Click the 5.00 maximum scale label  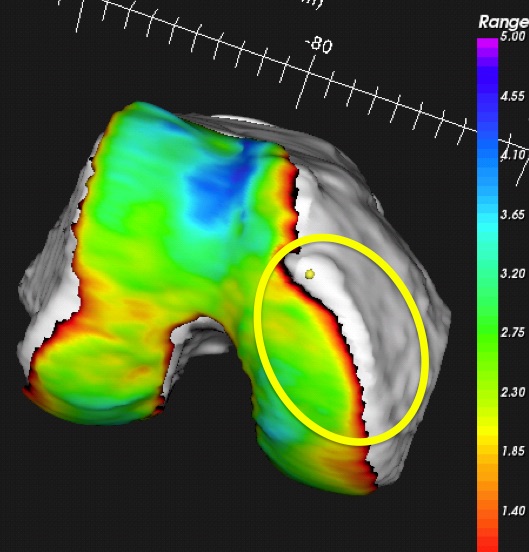coord(512,36)
